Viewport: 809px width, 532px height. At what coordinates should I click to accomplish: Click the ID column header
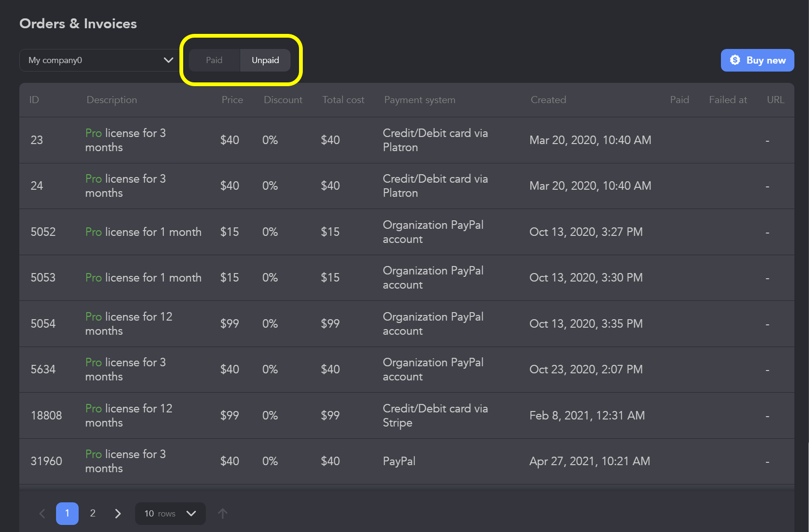click(34, 100)
